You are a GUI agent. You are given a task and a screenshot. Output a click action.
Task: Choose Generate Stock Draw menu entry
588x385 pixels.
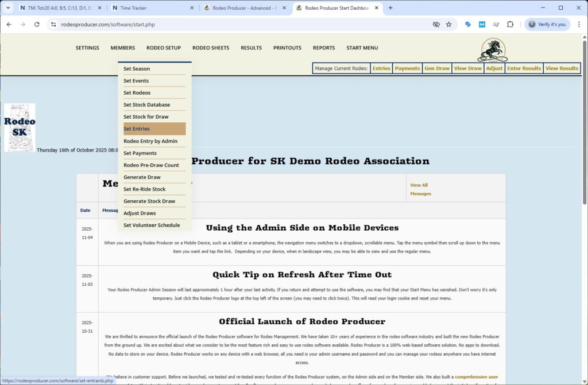(153, 201)
